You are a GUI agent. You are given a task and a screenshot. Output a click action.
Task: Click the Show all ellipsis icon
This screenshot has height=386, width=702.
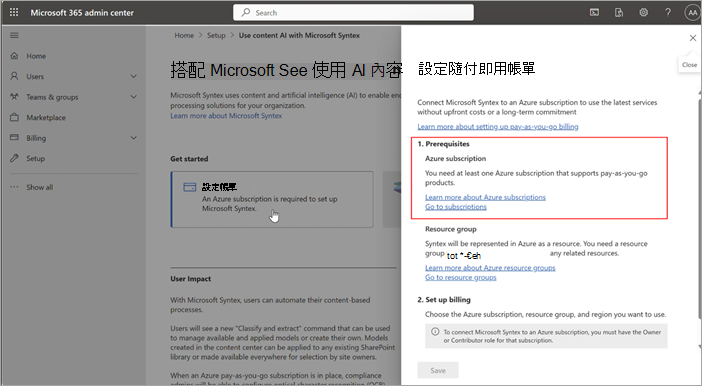pyautogui.click(x=14, y=187)
